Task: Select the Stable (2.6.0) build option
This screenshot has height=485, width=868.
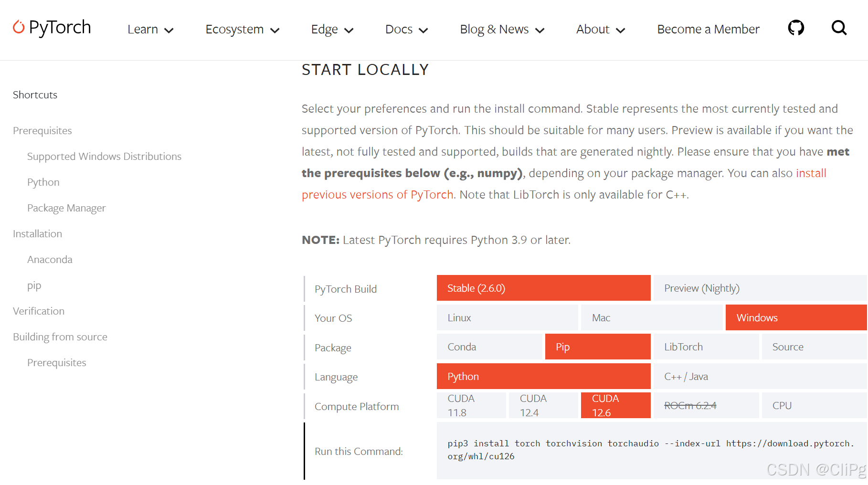Action: click(x=543, y=288)
